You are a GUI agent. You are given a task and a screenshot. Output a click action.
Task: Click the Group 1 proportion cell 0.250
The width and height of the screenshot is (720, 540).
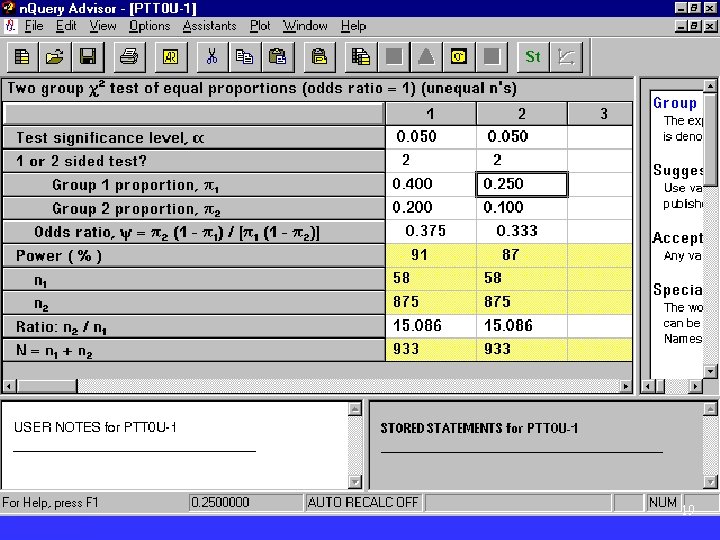click(x=522, y=184)
